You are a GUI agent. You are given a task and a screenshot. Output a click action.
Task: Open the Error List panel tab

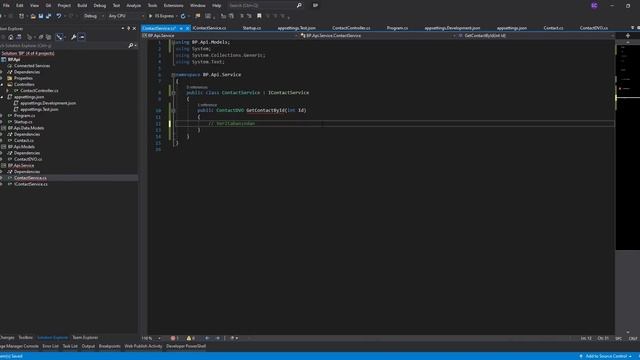pos(51,346)
